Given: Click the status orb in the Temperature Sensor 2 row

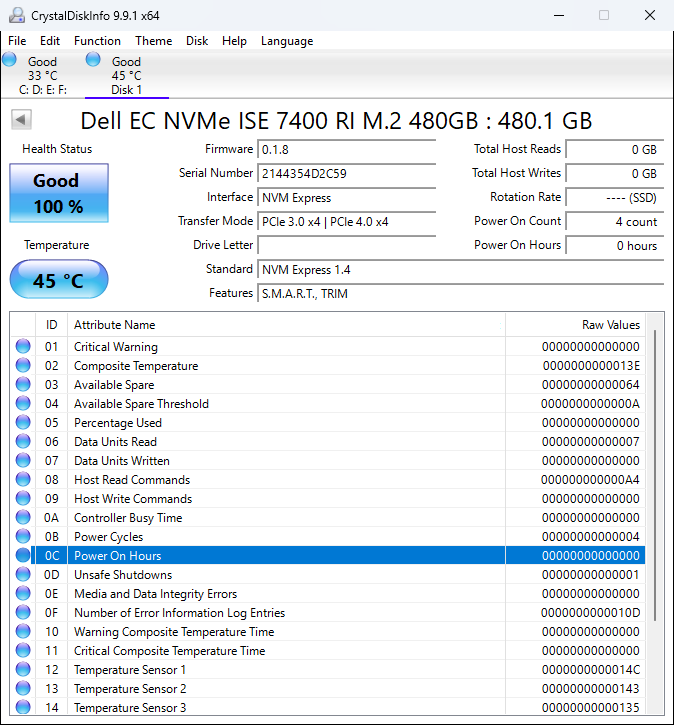Looking at the screenshot, I should (23, 688).
